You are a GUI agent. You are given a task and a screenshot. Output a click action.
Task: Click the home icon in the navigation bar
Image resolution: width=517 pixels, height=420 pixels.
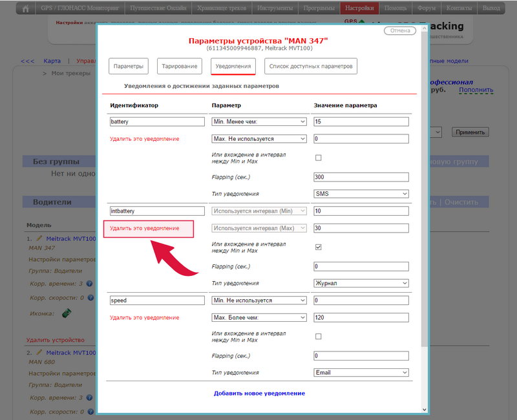pos(26,9)
